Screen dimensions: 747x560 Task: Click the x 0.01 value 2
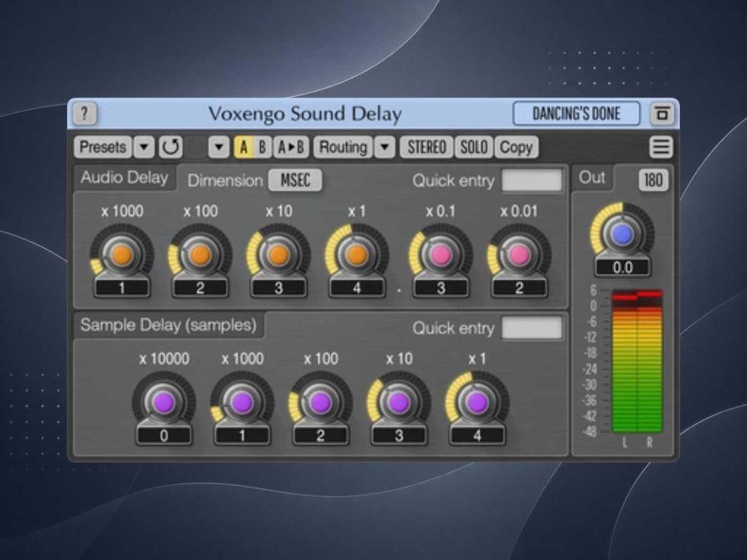point(519,287)
